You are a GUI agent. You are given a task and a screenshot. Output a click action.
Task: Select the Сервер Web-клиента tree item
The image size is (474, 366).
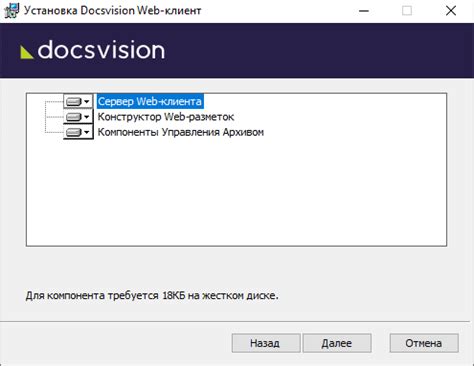coord(150,101)
